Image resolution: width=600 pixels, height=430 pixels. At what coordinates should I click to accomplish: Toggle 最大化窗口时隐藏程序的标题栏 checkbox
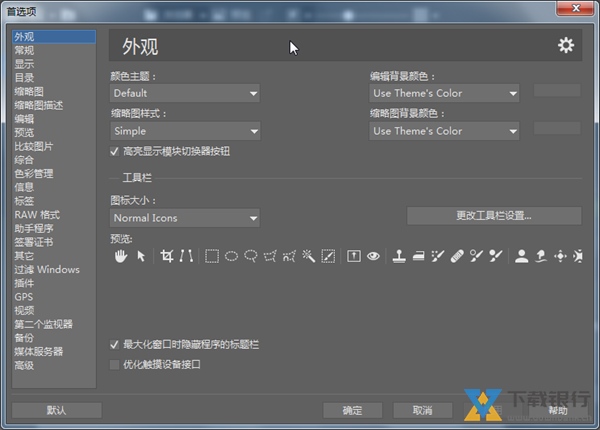(x=114, y=345)
